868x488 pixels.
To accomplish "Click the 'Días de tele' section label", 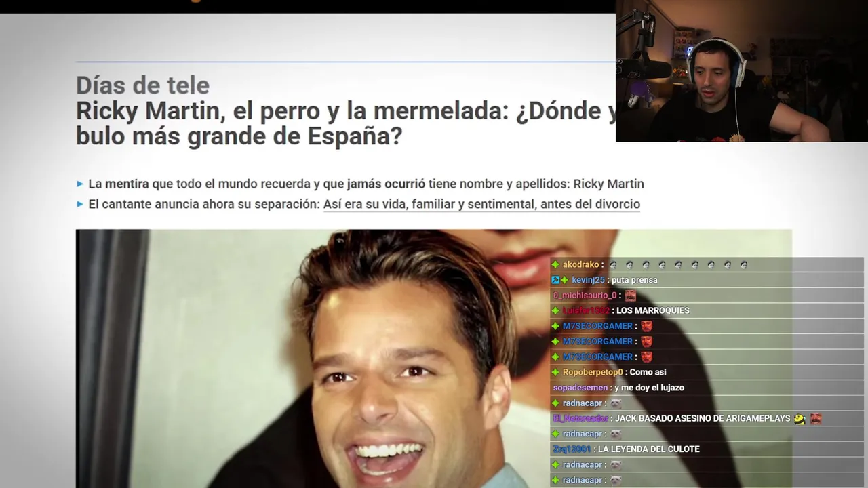I will [x=142, y=85].
